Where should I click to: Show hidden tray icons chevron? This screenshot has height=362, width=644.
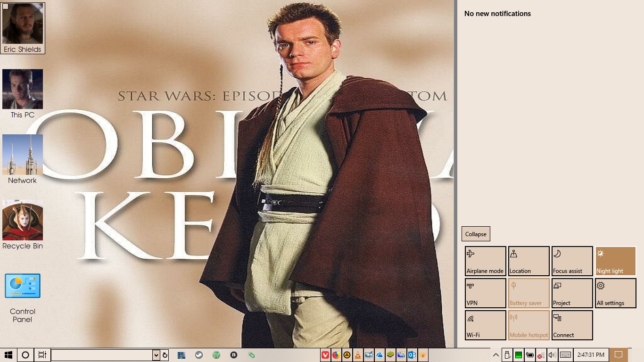(x=496, y=355)
